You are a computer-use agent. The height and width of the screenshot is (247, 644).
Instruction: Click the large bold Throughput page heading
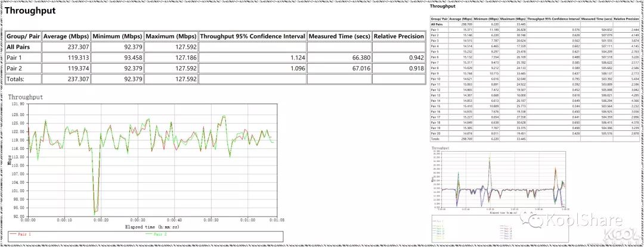(x=30, y=11)
